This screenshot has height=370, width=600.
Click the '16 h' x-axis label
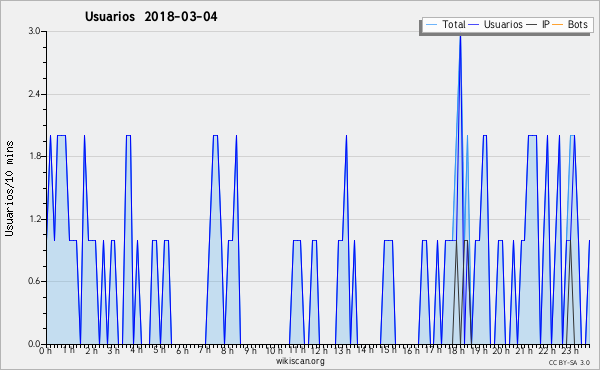[410, 351]
